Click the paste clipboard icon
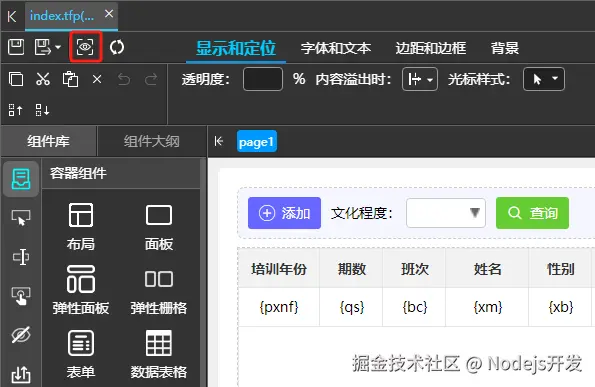595x387 pixels. pos(70,79)
